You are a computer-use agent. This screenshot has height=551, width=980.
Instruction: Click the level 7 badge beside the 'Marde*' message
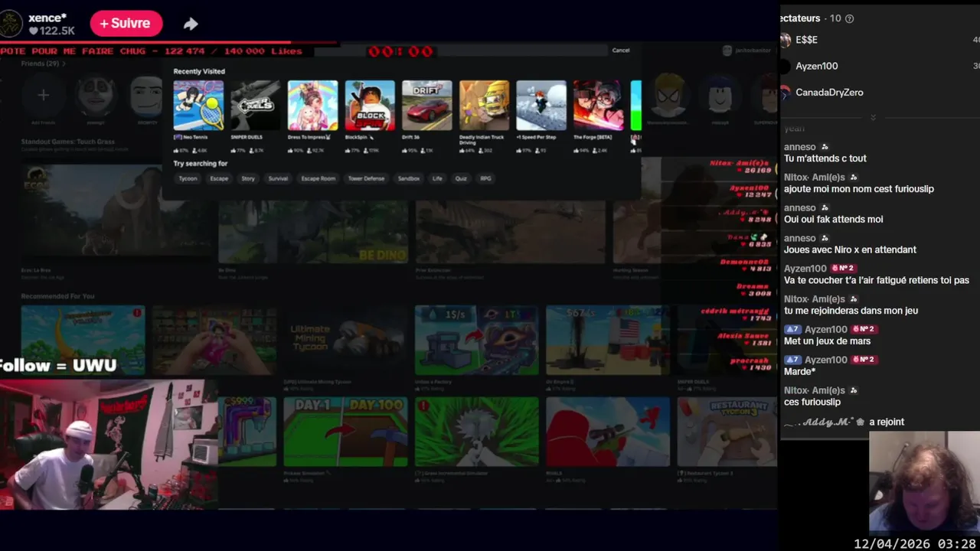792,360
